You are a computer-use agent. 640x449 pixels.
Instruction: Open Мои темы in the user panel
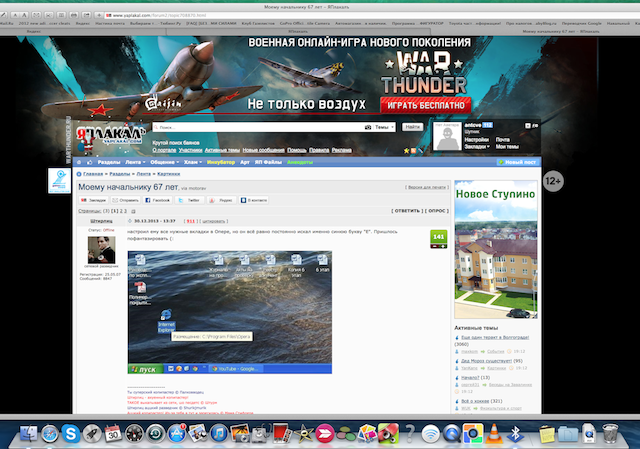pyautogui.click(x=507, y=147)
